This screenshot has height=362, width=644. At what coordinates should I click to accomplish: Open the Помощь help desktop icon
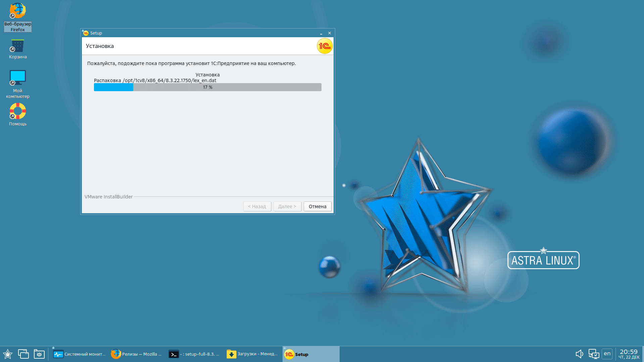17,115
